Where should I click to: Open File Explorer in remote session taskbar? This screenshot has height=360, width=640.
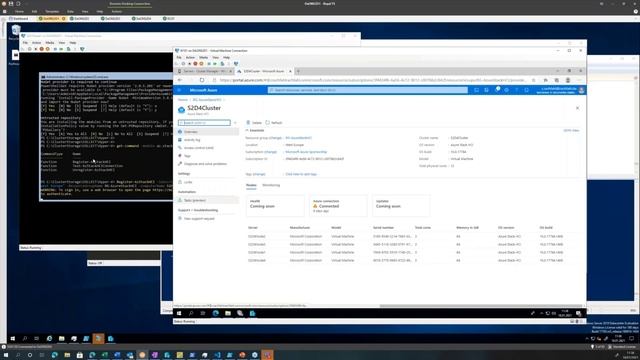coord(61,339)
